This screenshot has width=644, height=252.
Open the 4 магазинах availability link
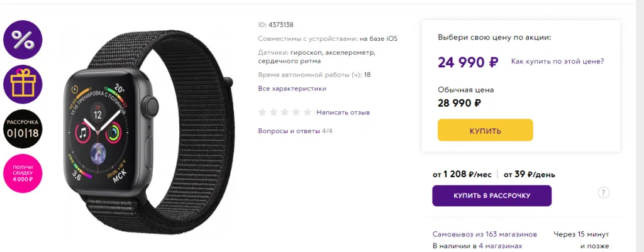500,246
